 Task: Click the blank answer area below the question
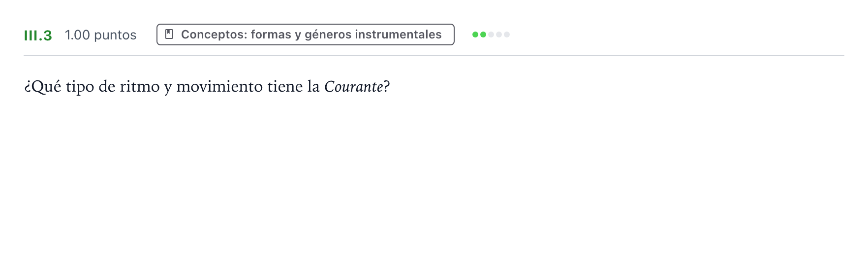click(434, 187)
